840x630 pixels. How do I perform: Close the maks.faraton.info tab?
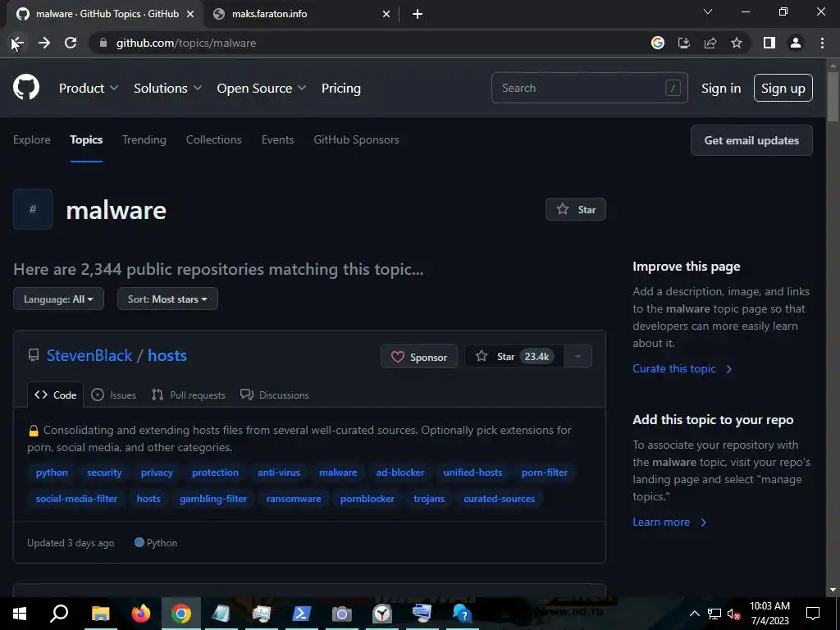386,14
